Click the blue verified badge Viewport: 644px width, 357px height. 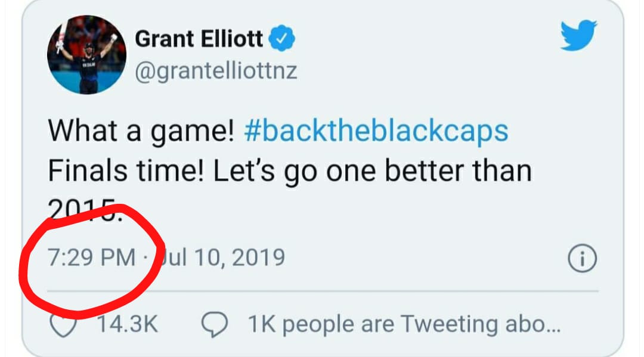click(x=281, y=41)
